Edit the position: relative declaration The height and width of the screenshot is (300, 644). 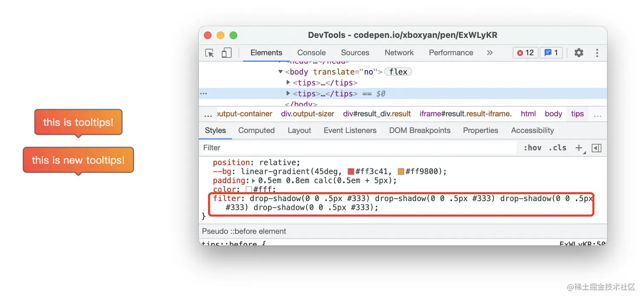256,162
